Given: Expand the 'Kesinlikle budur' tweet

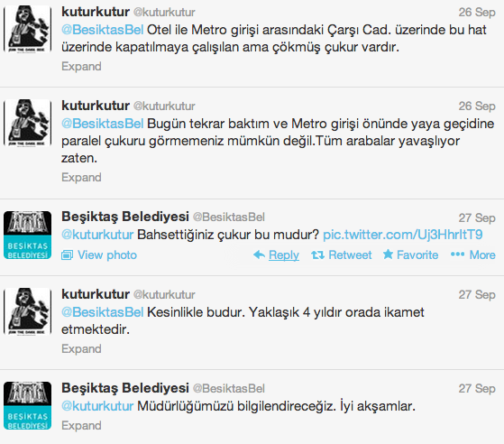Looking at the screenshot, I should (x=81, y=348).
